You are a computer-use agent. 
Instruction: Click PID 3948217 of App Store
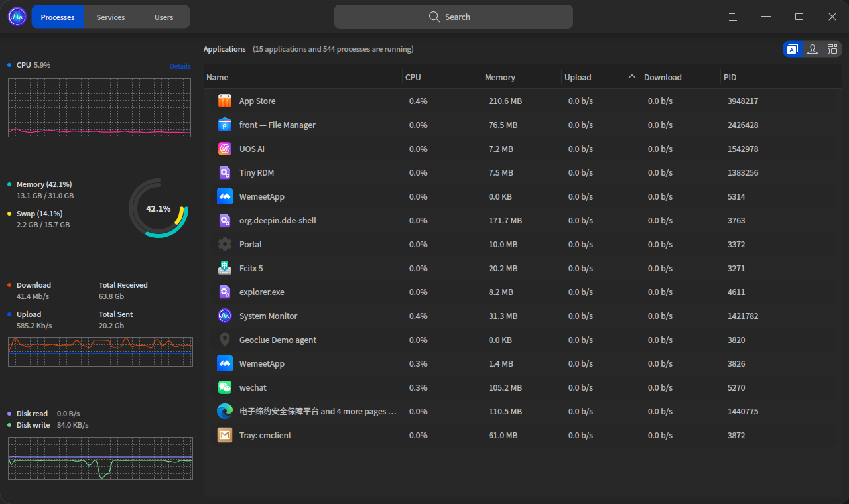pyautogui.click(x=743, y=101)
